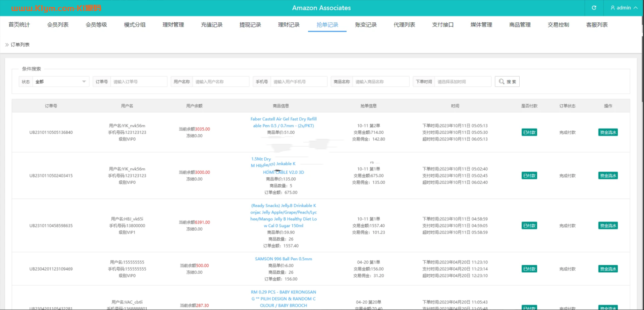The image size is (644, 310).
Task: Click the refresh icon in top bar
Action: [x=594, y=8]
